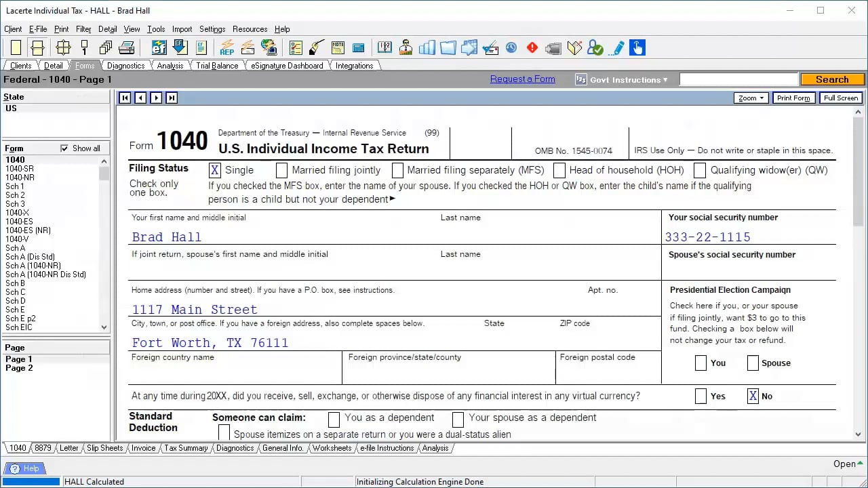Check 'Yes' for the virtual currency question

coord(701,396)
